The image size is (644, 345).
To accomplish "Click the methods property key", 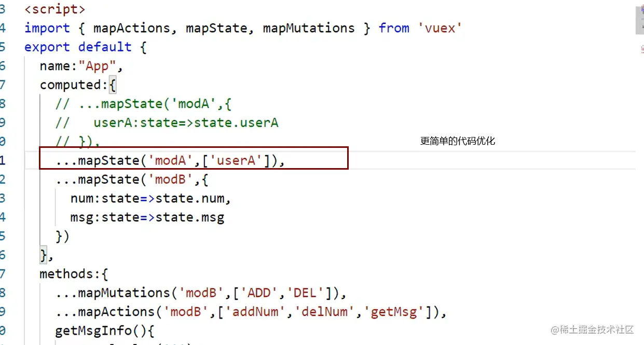I will click(x=66, y=273).
